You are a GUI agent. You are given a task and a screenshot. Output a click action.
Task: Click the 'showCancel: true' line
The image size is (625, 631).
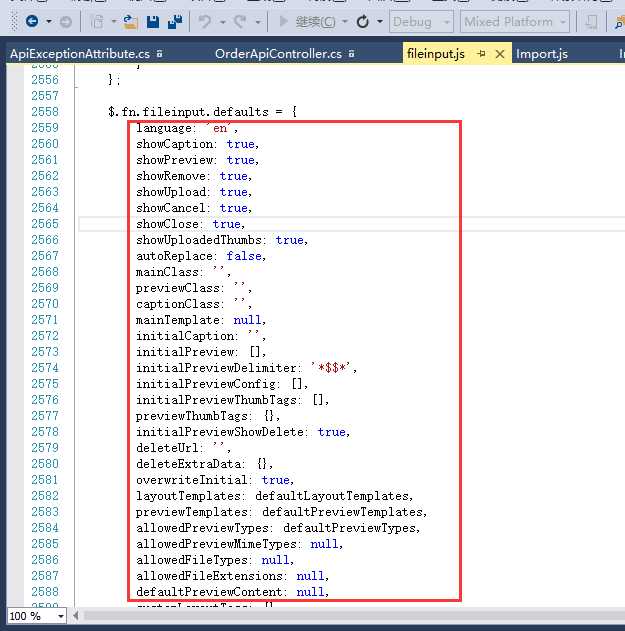194,208
